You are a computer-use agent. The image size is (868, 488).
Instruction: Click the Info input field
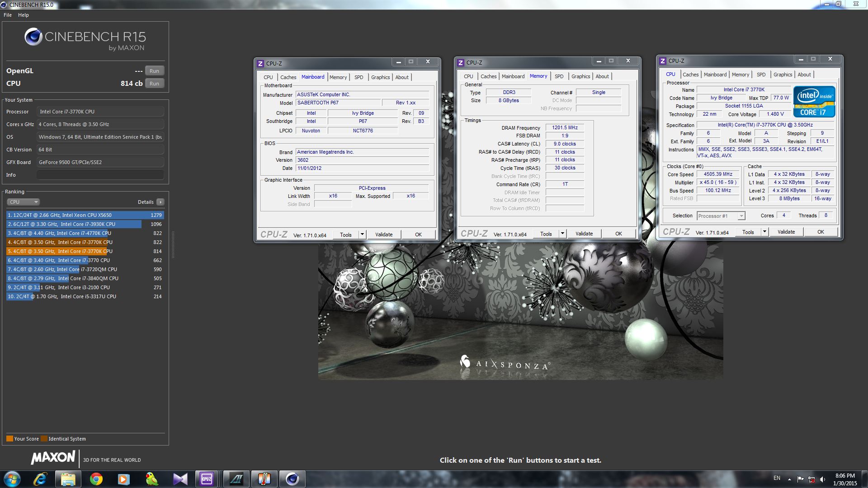[100, 175]
